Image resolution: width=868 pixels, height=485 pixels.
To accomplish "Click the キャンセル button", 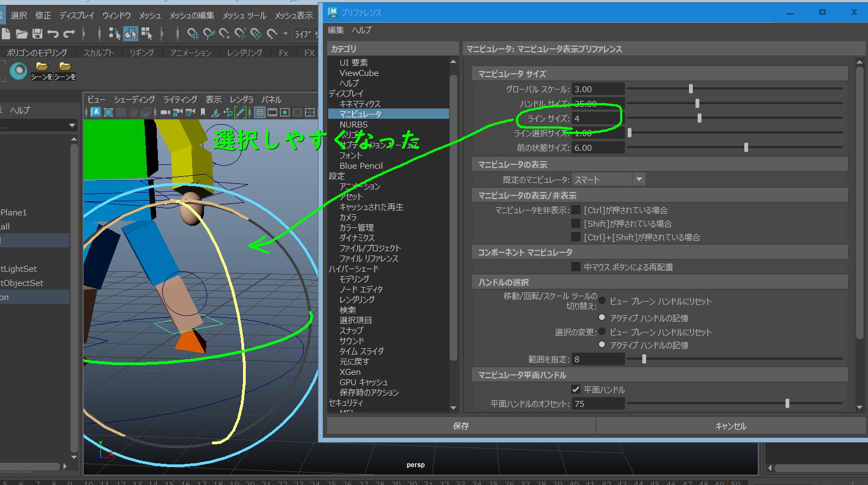I will [x=731, y=426].
